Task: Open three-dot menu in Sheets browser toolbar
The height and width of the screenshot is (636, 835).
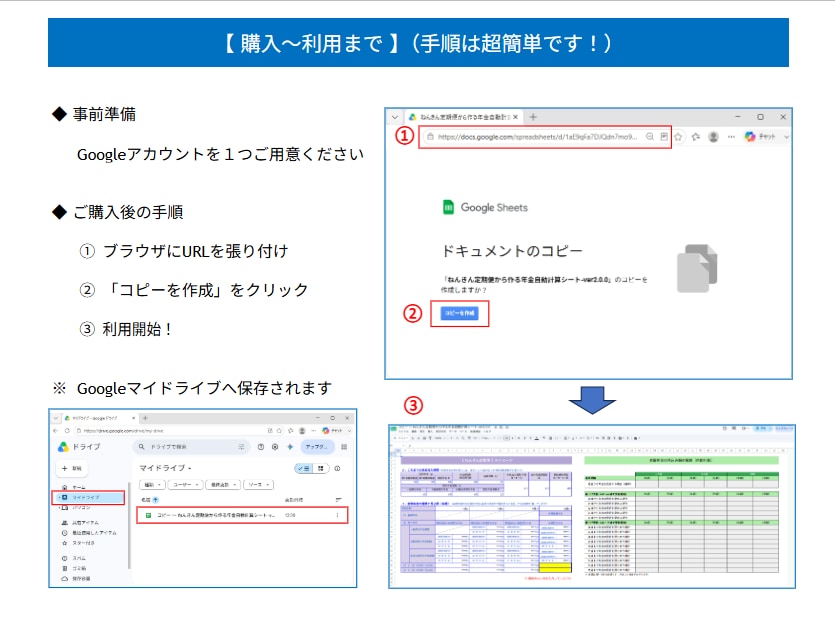Action: (x=731, y=137)
